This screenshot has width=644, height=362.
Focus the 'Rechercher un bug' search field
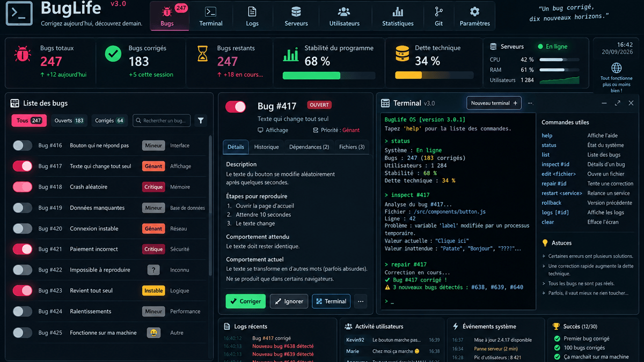[162, 121]
